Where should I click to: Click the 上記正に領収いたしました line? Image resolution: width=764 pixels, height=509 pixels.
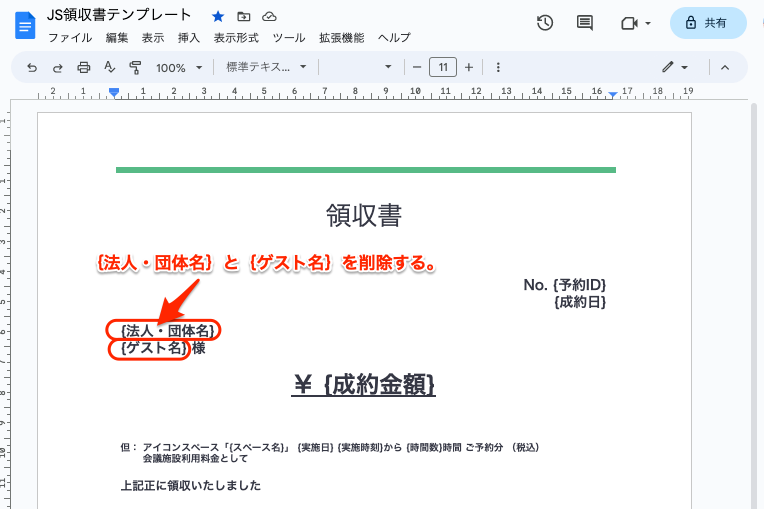coord(191,486)
